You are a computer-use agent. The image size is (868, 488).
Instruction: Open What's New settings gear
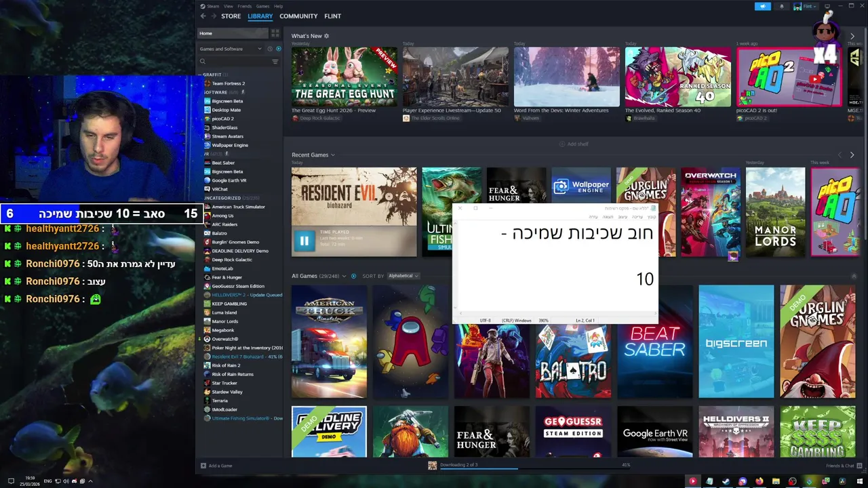pos(326,36)
